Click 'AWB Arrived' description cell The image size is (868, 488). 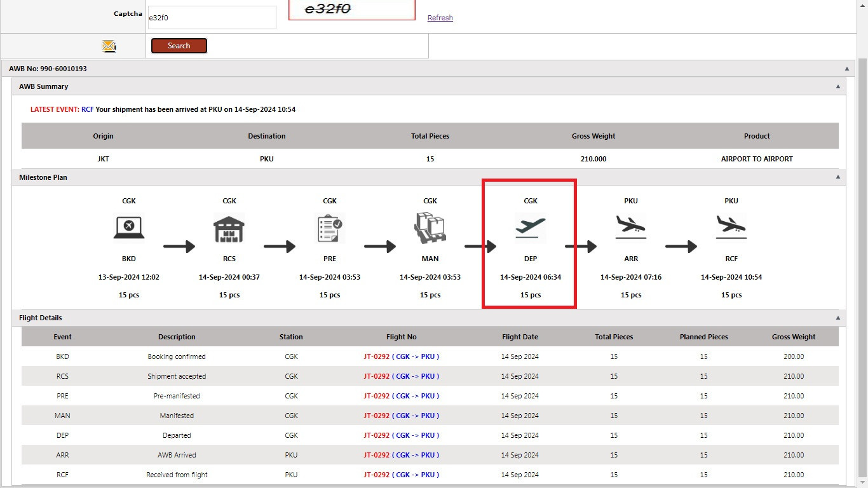[177, 455]
